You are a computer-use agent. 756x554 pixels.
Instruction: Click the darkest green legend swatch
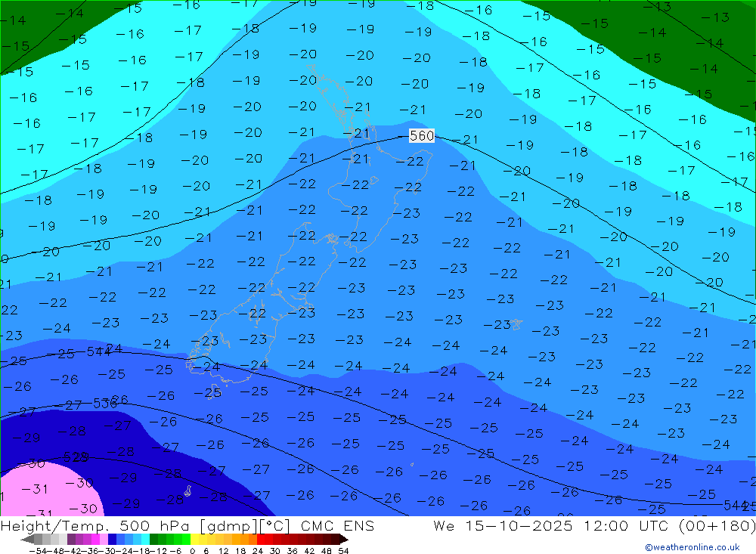153,539
